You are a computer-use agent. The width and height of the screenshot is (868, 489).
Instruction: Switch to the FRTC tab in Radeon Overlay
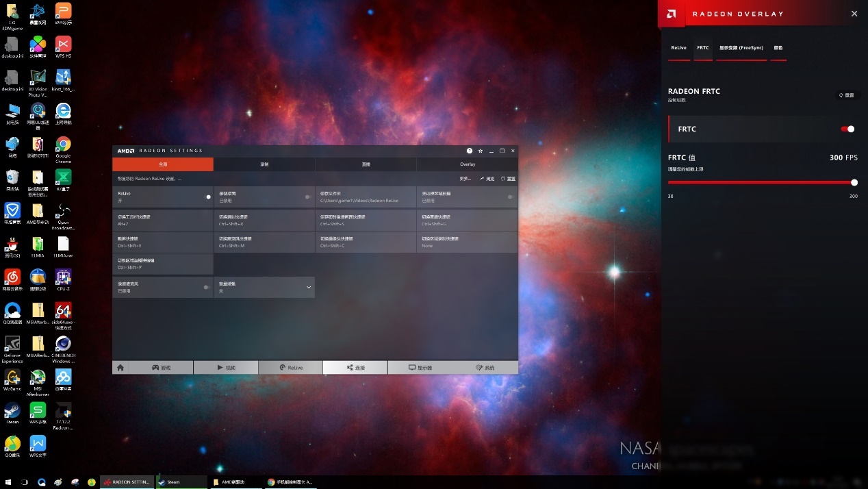click(703, 48)
